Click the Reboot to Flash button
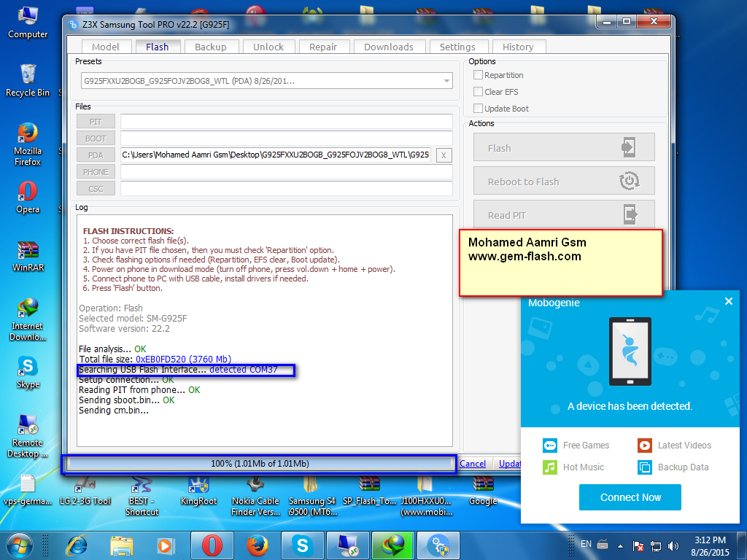Screen dimensions: 747x560 pyautogui.click(x=564, y=181)
